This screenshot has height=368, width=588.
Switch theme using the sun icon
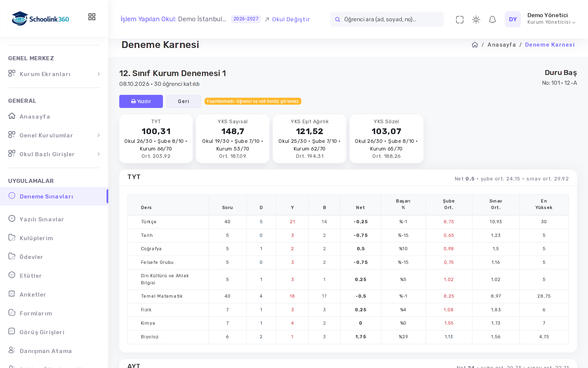(476, 19)
